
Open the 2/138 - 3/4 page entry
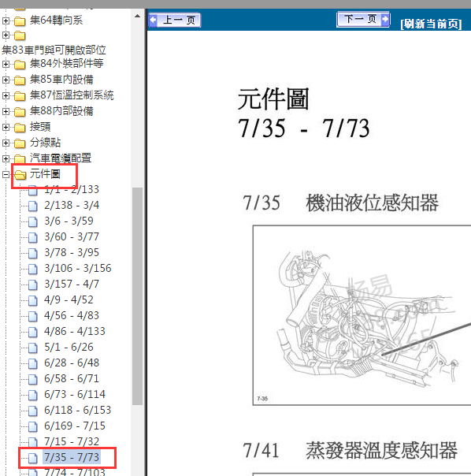pyautogui.click(x=72, y=205)
